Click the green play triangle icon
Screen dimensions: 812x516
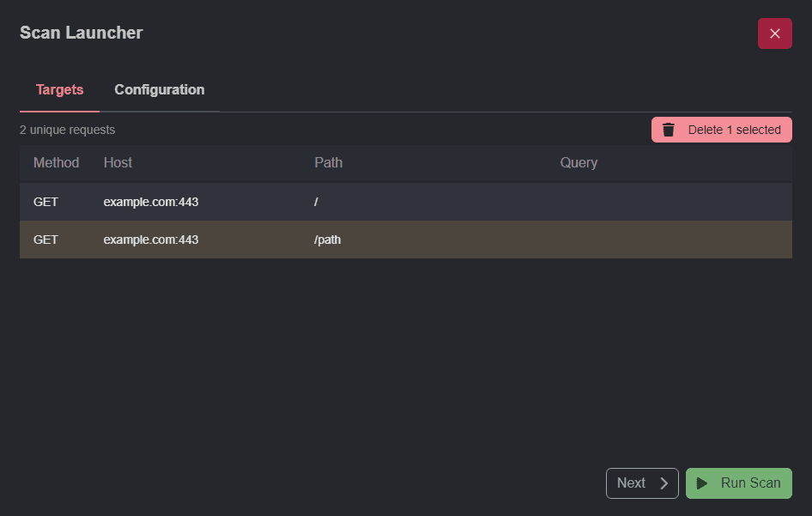(702, 483)
